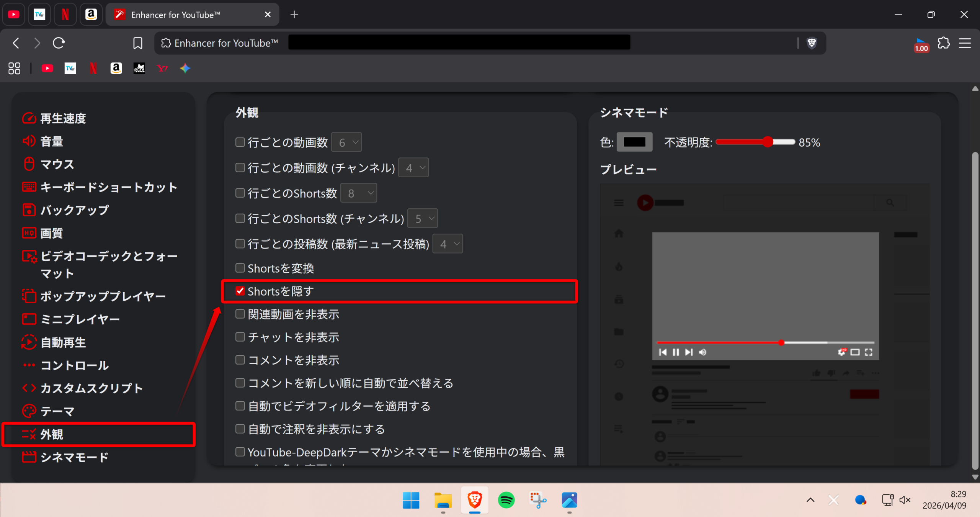
Task: Reload the current page
Action: [59, 43]
